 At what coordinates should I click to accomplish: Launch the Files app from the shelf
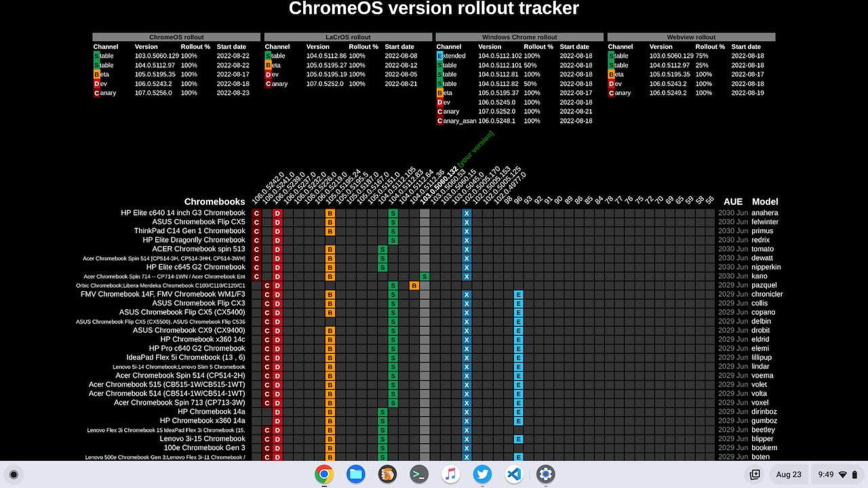[x=356, y=474]
